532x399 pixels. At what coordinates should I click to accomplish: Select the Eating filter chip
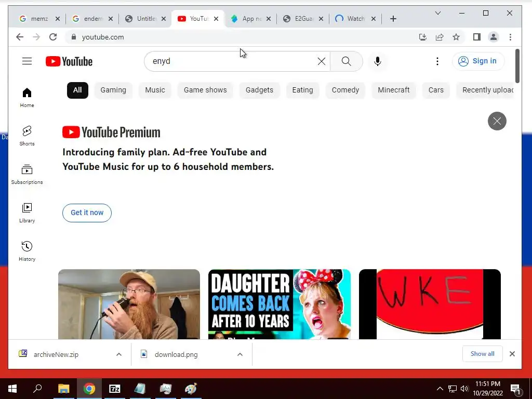(x=303, y=90)
